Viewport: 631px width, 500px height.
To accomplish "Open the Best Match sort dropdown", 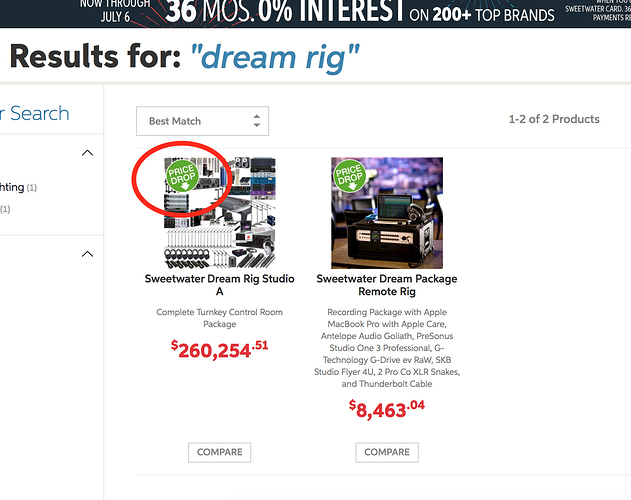I will pyautogui.click(x=202, y=121).
